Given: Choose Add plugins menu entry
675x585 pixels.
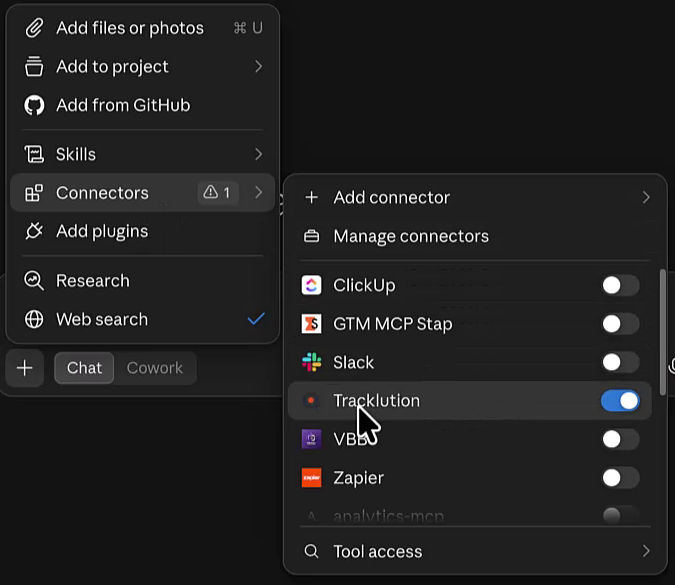Looking at the screenshot, I should (x=142, y=231).
